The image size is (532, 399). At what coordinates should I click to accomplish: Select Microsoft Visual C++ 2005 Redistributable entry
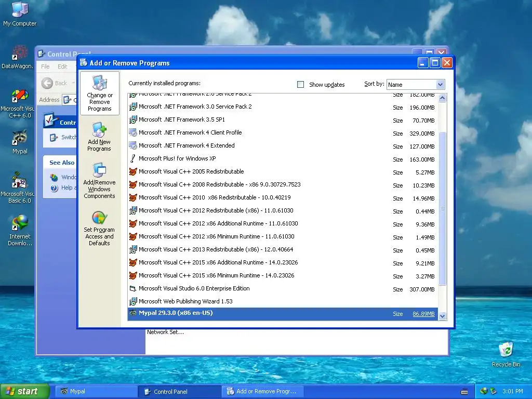(x=283, y=171)
